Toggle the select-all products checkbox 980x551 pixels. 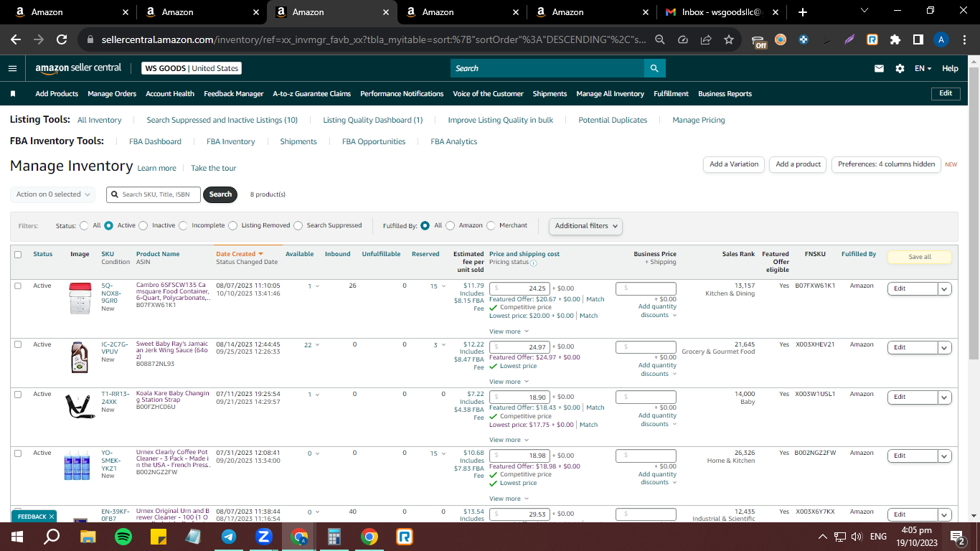[x=18, y=255]
